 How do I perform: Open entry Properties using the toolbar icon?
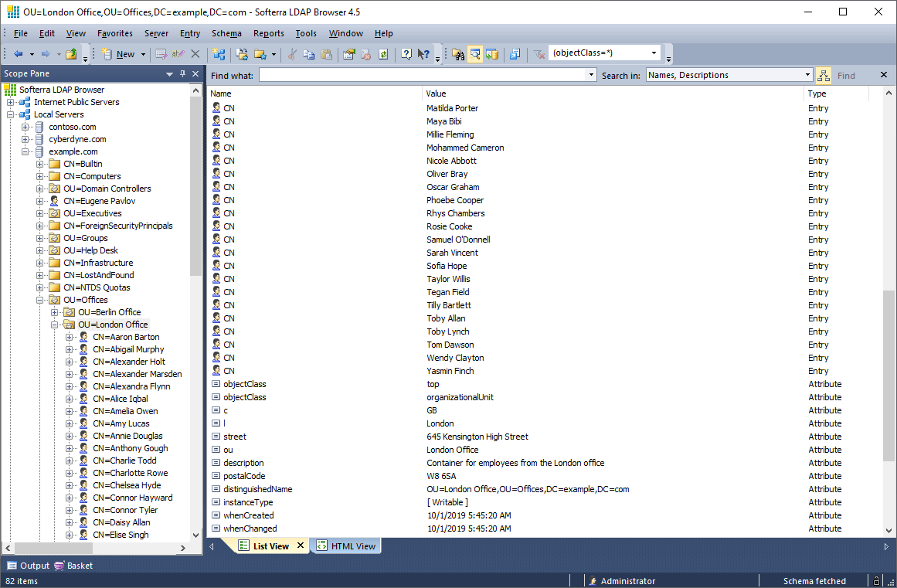349,54
